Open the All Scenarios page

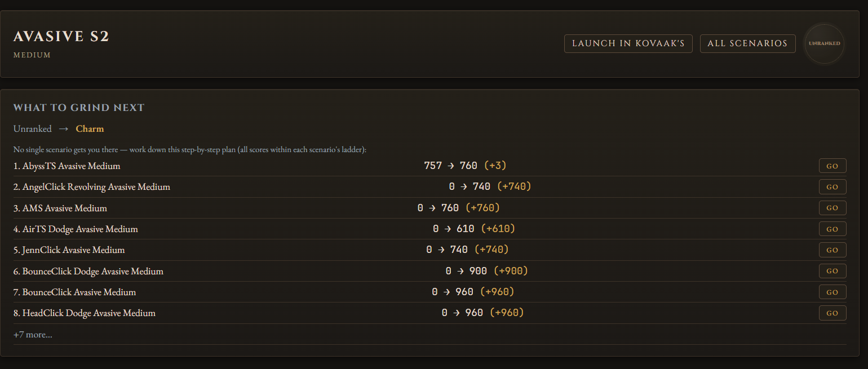pyautogui.click(x=747, y=43)
